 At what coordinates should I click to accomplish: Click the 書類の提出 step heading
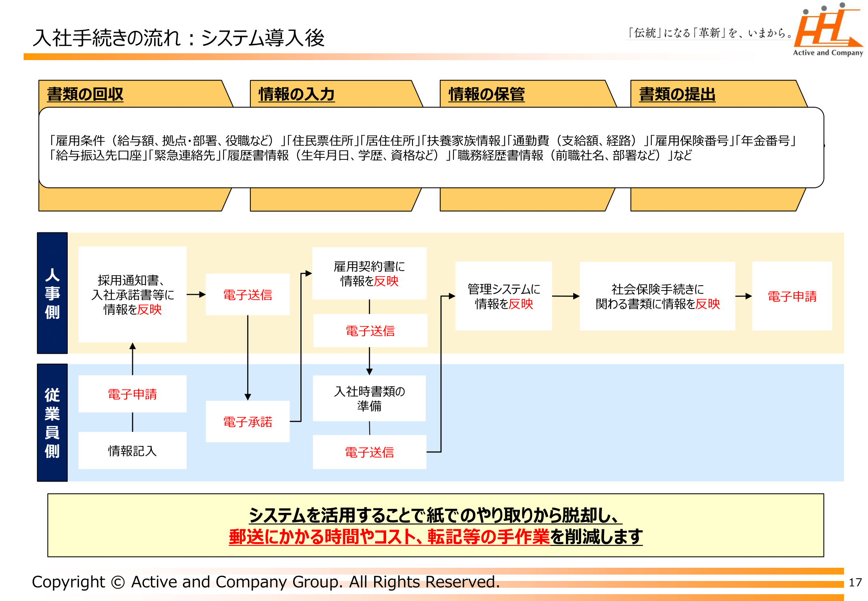pos(677,94)
